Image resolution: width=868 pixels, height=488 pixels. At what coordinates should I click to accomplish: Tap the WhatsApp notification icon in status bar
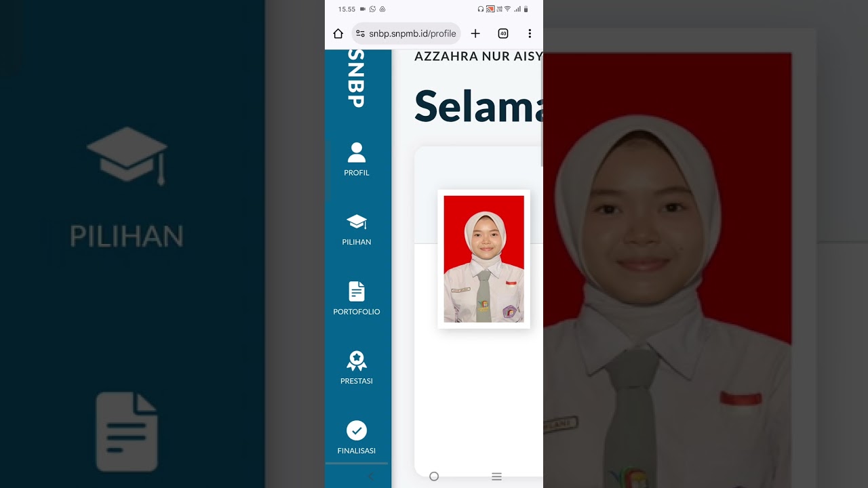(372, 9)
